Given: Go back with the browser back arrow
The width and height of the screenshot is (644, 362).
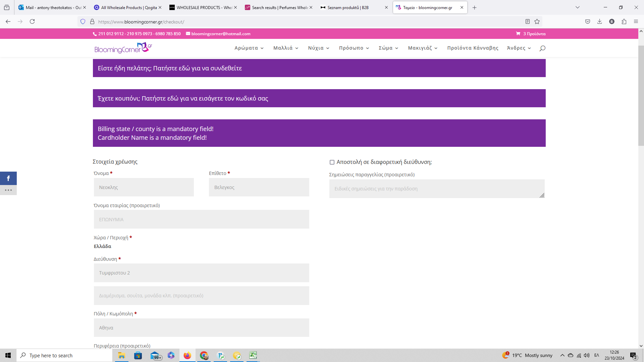Looking at the screenshot, I should point(8,21).
